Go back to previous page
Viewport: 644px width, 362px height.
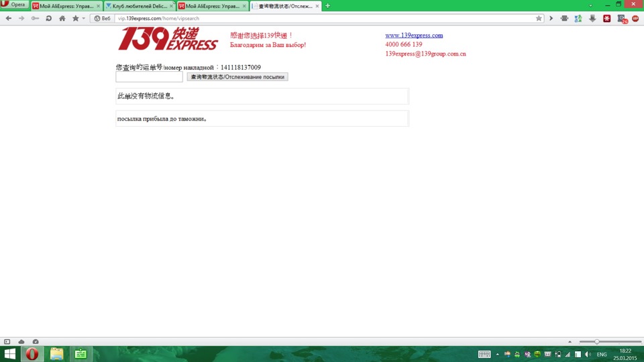pyautogui.click(x=9, y=18)
